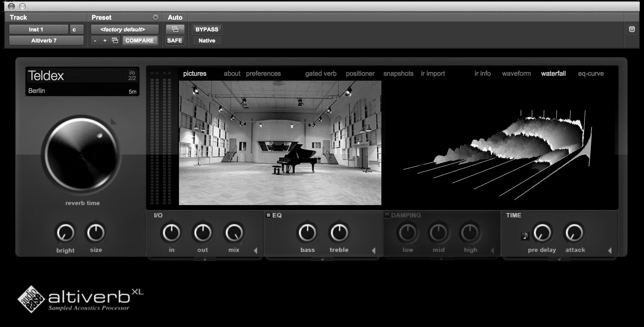The width and height of the screenshot is (644, 327).
Task: Select the waterfall view
Action: 553,74
